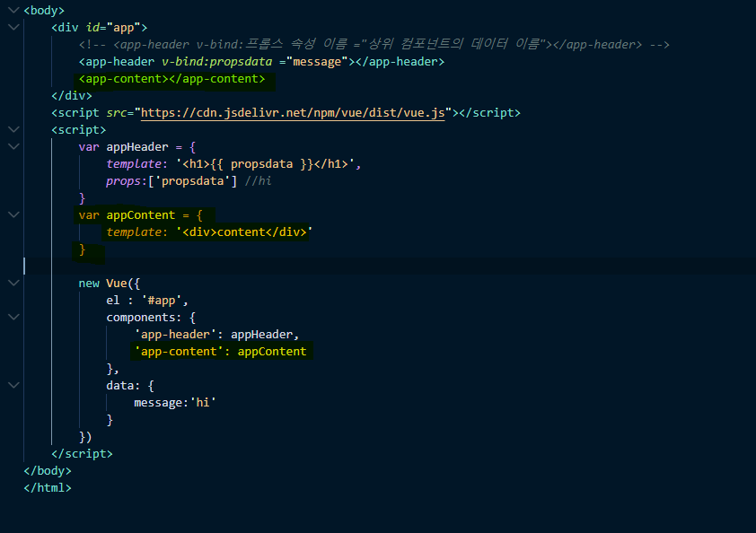Click the closing </html> tag
This screenshot has width=756, height=533.
click(48, 488)
